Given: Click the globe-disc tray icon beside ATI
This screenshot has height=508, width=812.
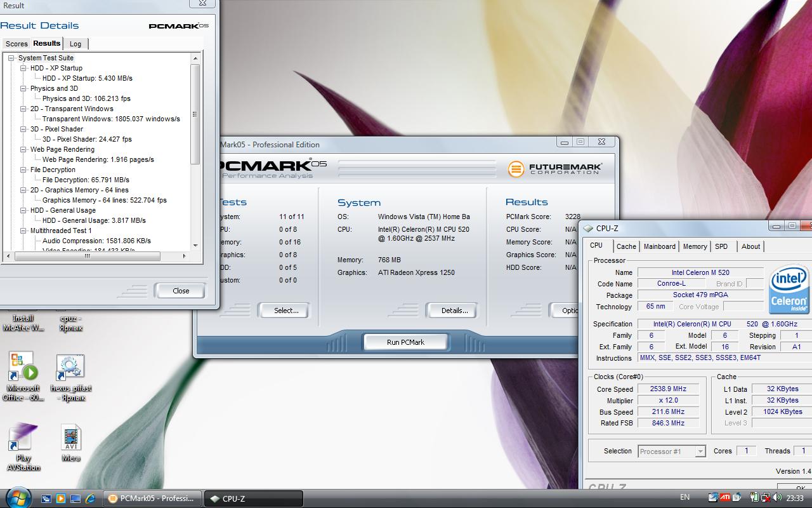Looking at the screenshot, I should [737, 498].
